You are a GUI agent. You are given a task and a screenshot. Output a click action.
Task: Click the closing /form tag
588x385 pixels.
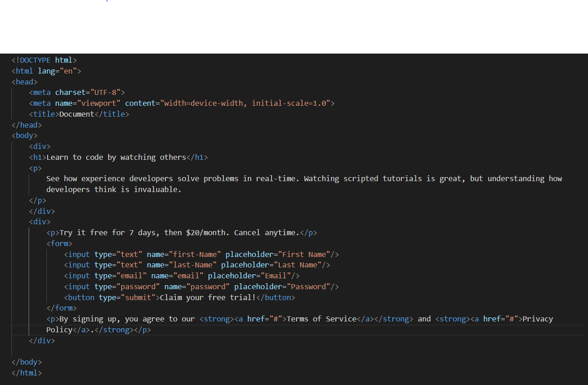(x=62, y=309)
